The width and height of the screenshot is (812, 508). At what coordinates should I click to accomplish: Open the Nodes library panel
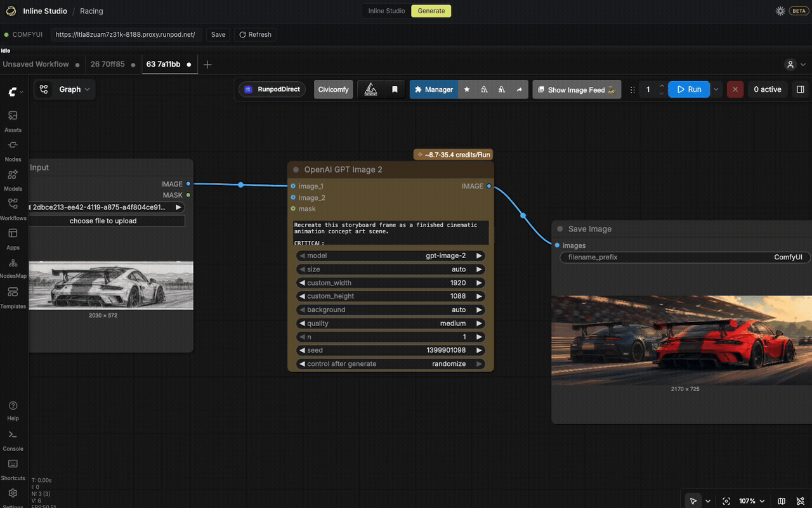point(13,150)
